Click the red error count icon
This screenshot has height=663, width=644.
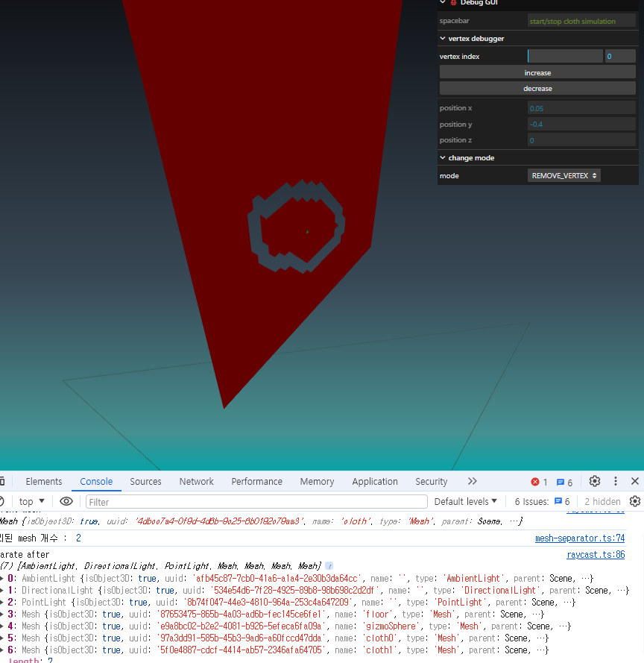(x=535, y=482)
